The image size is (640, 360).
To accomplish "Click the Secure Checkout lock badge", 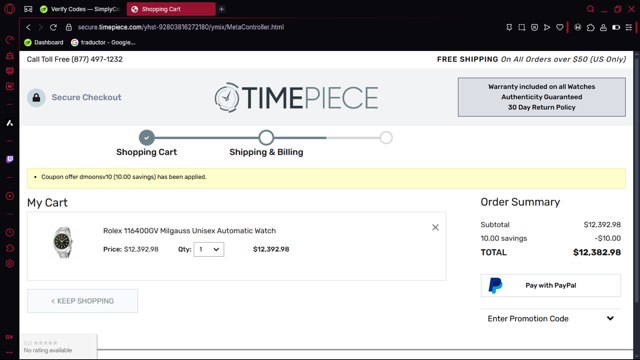I will coord(36,98).
